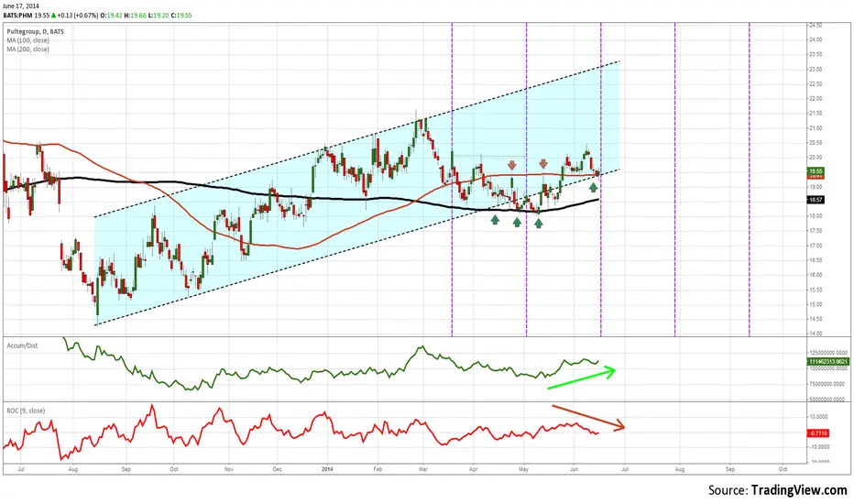Click the low value 'L:19.20'
The image size is (854, 504).
pyautogui.click(x=159, y=16)
